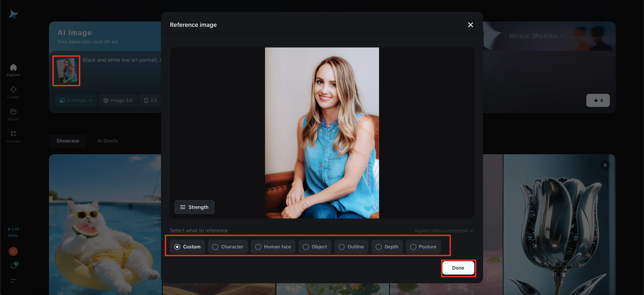Click the play icon on tulip video

coord(605,165)
